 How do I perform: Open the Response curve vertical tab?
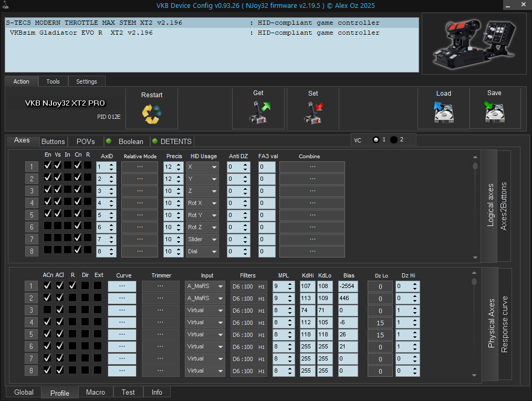click(x=505, y=324)
